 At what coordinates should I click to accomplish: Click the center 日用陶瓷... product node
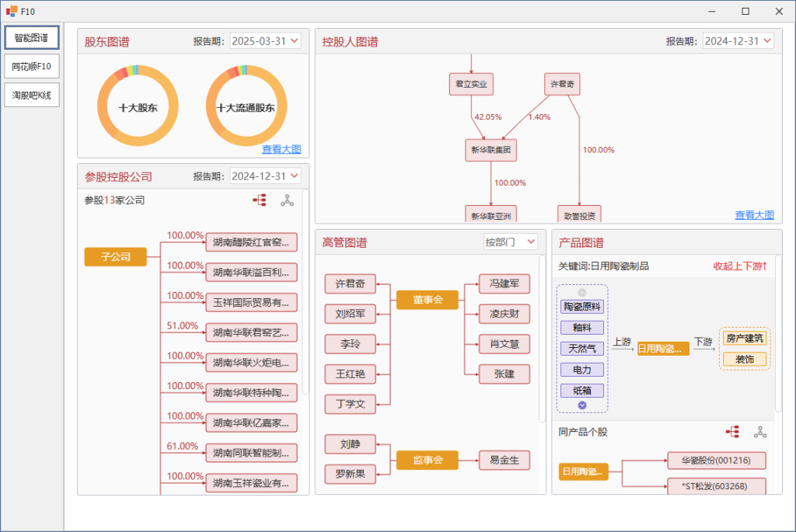pyautogui.click(x=663, y=349)
